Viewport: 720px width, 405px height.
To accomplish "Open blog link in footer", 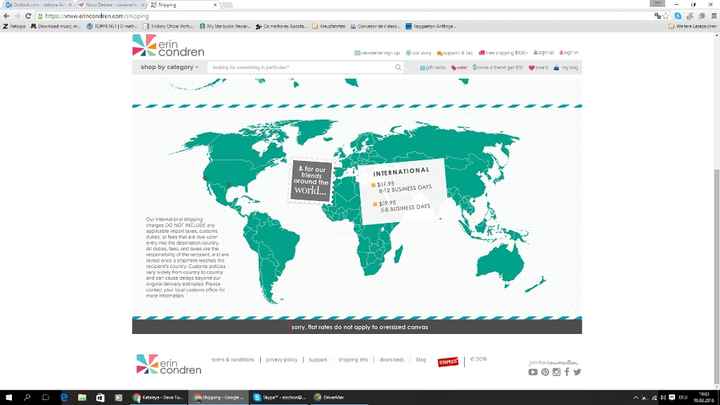I will [421, 360].
